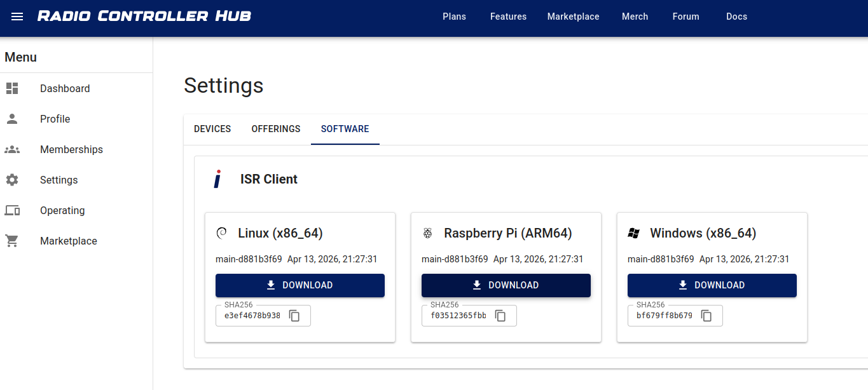Click the Settings gear icon in sidebar
This screenshot has width=868, height=390.
click(x=12, y=180)
